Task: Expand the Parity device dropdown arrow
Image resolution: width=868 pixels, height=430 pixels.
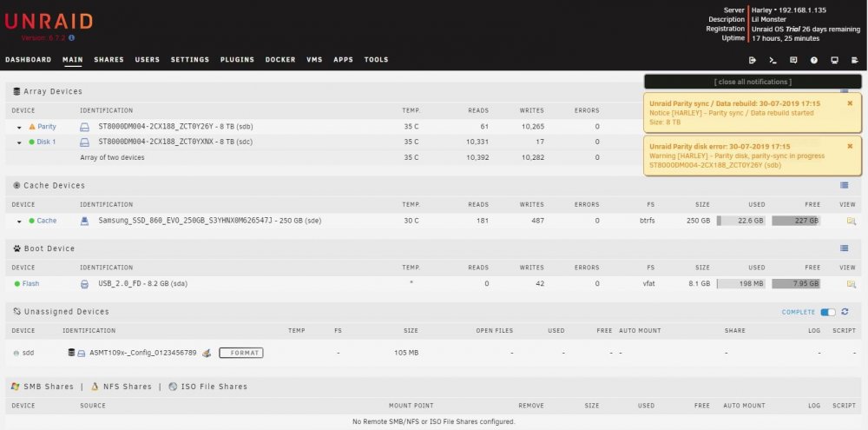Action: [x=19, y=128]
